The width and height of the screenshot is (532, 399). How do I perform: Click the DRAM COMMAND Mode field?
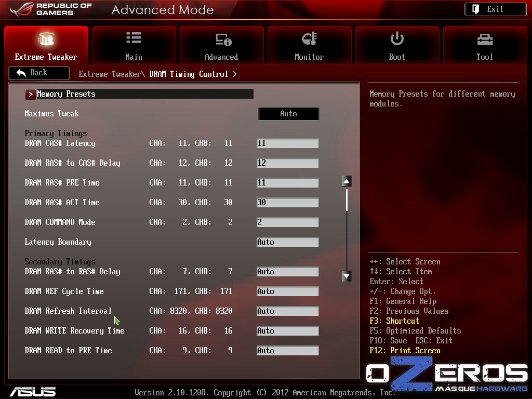[288, 222]
